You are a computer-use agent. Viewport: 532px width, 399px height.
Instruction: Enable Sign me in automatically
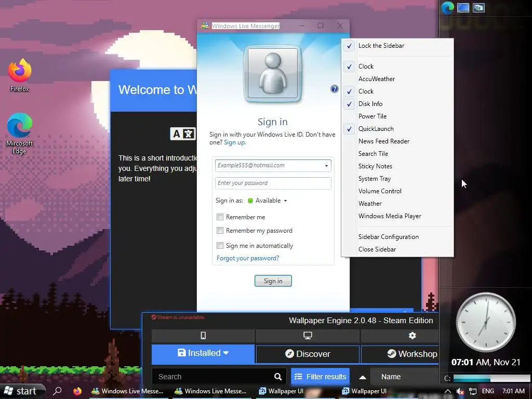(220, 245)
